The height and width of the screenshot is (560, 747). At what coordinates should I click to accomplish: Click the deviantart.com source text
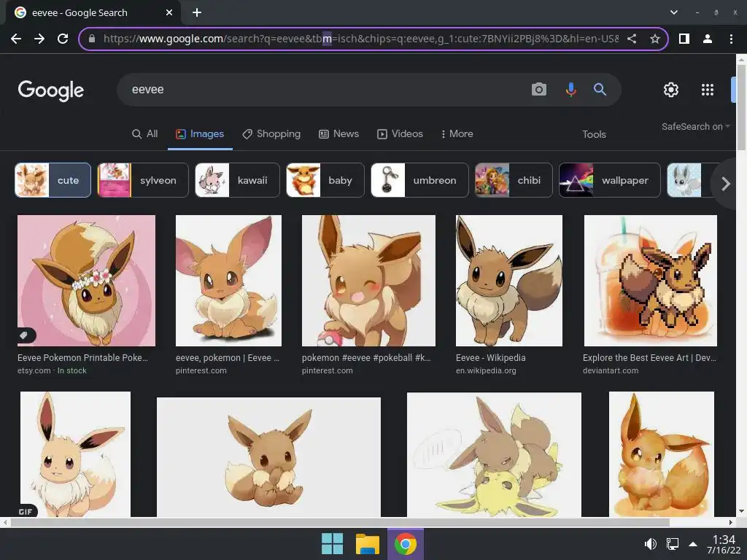tap(611, 370)
